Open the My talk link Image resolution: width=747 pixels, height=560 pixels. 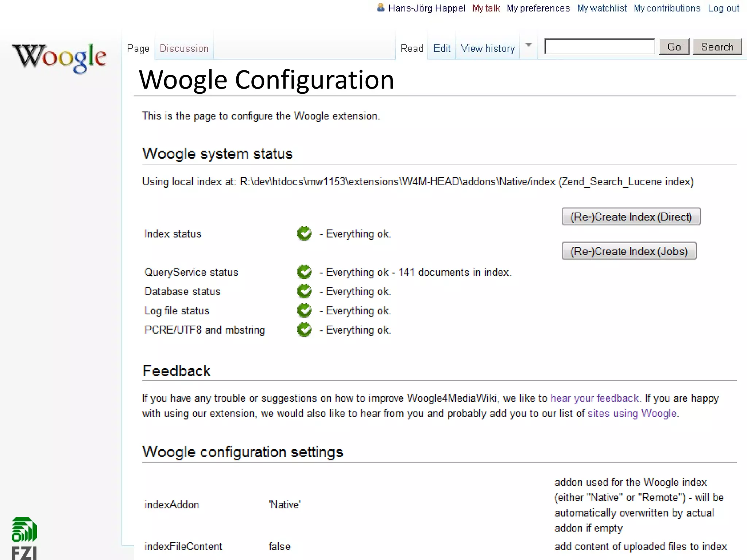click(486, 8)
